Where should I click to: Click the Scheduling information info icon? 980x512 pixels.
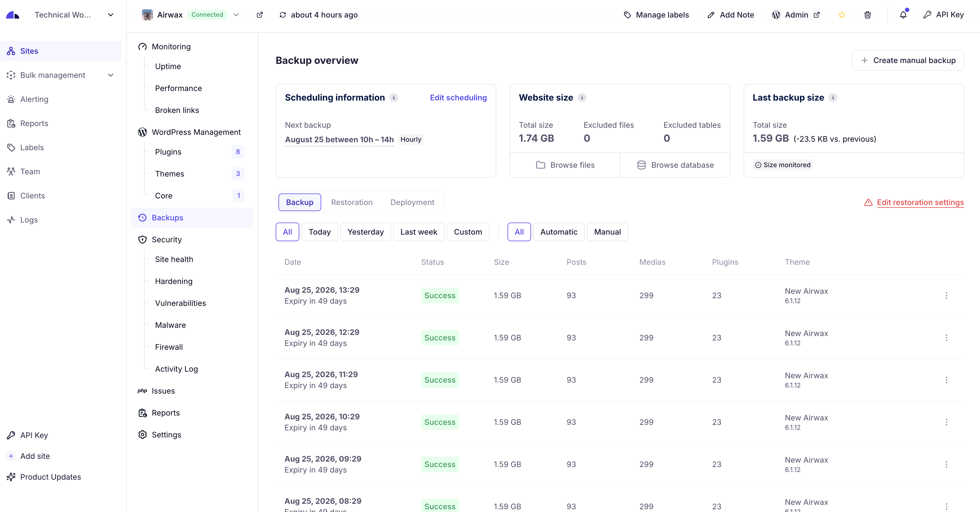click(394, 98)
